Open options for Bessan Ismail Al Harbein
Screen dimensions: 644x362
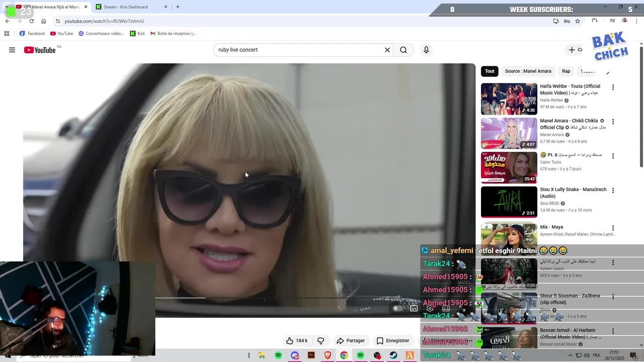(x=613, y=331)
